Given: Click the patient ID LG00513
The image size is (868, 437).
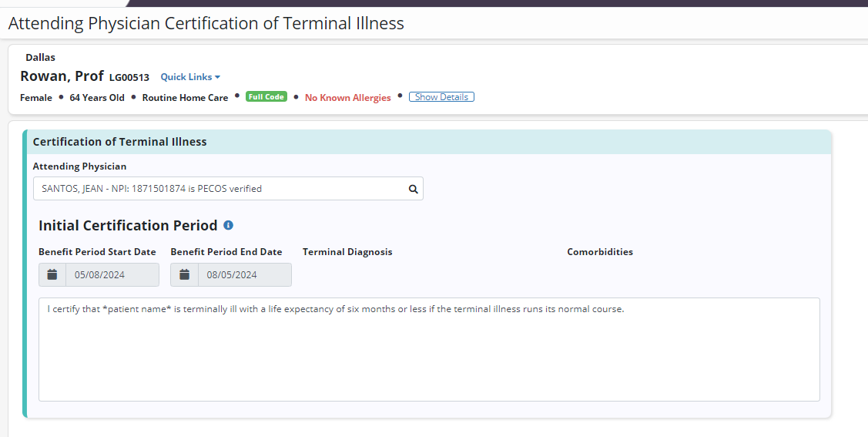Looking at the screenshot, I should 129,78.
